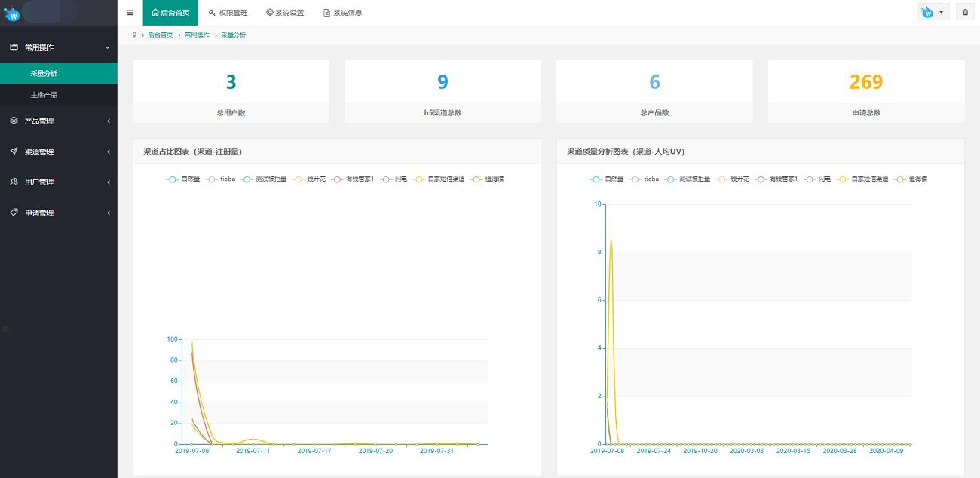Image resolution: width=980 pixels, height=478 pixels.
Task: Expand the 产品管理 sidebar menu
Action: pyautogui.click(x=59, y=121)
